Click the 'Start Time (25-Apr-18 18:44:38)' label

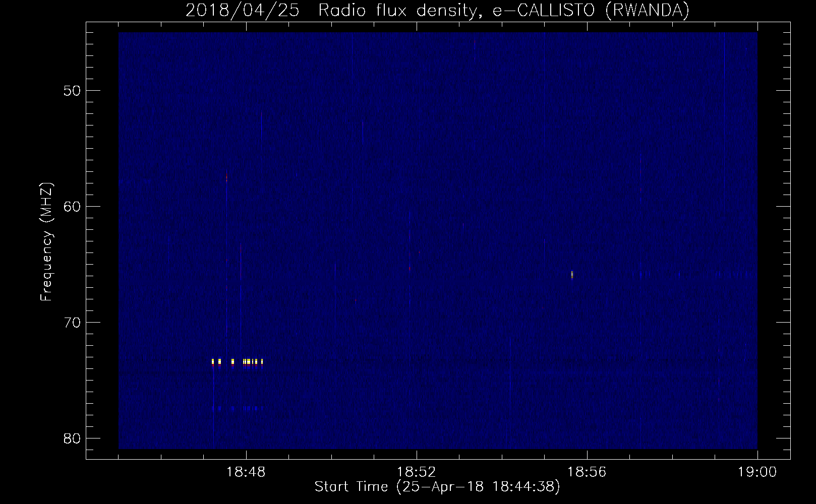(x=437, y=487)
